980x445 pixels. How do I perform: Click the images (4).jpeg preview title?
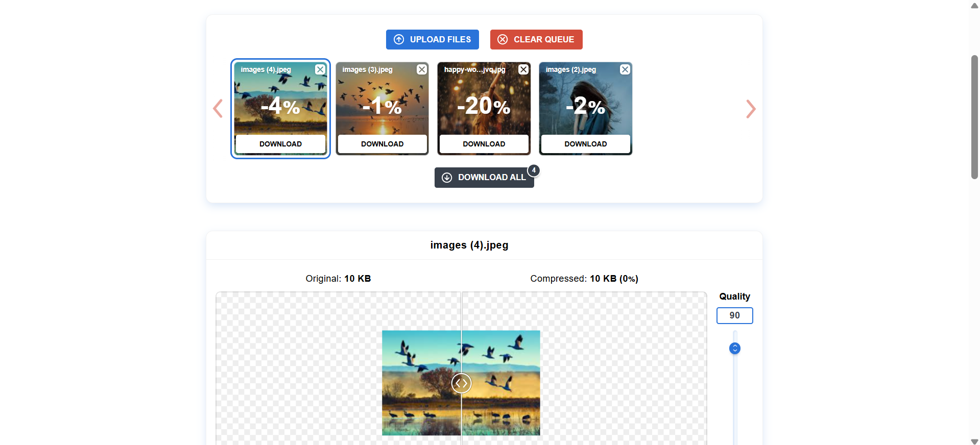pyautogui.click(x=469, y=245)
